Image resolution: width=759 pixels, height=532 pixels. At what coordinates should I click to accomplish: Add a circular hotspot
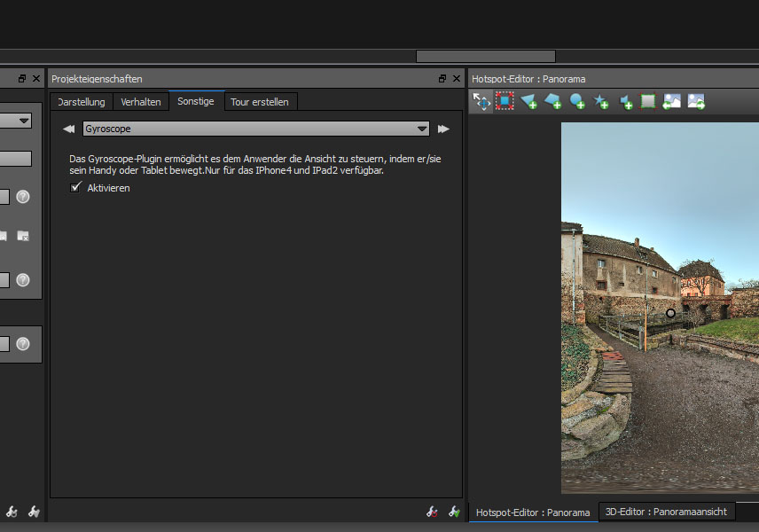pyautogui.click(x=577, y=101)
